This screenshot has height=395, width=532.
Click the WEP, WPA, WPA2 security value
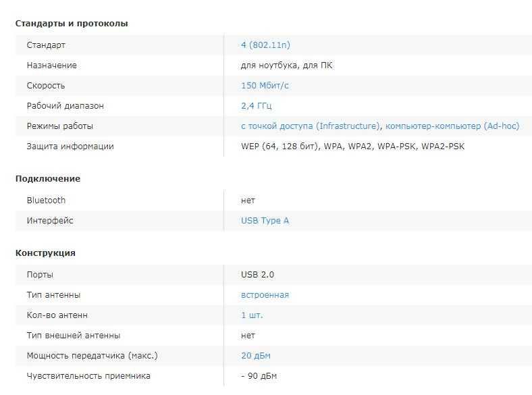click(x=352, y=147)
